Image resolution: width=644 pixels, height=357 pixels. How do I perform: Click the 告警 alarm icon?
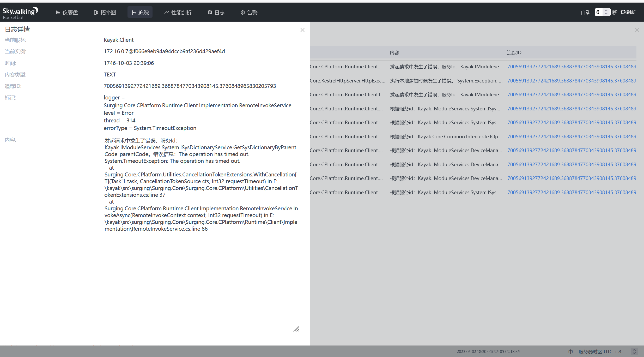pos(242,13)
